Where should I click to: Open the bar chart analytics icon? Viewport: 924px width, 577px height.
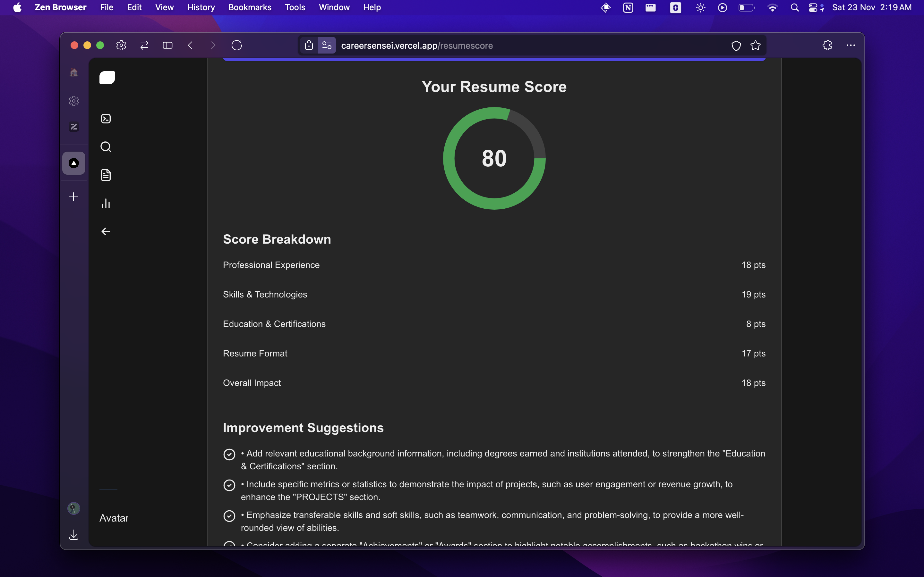(x=106, y=204)
